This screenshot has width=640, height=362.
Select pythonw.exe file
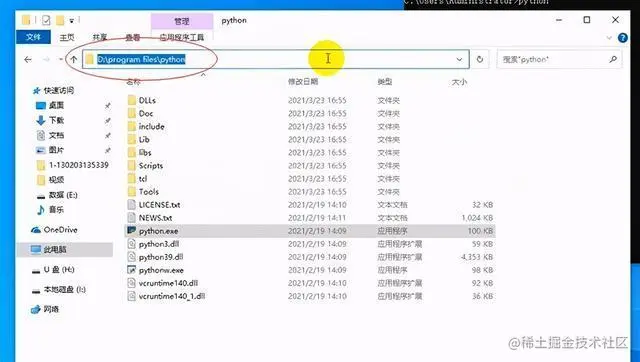click(161, 270)
